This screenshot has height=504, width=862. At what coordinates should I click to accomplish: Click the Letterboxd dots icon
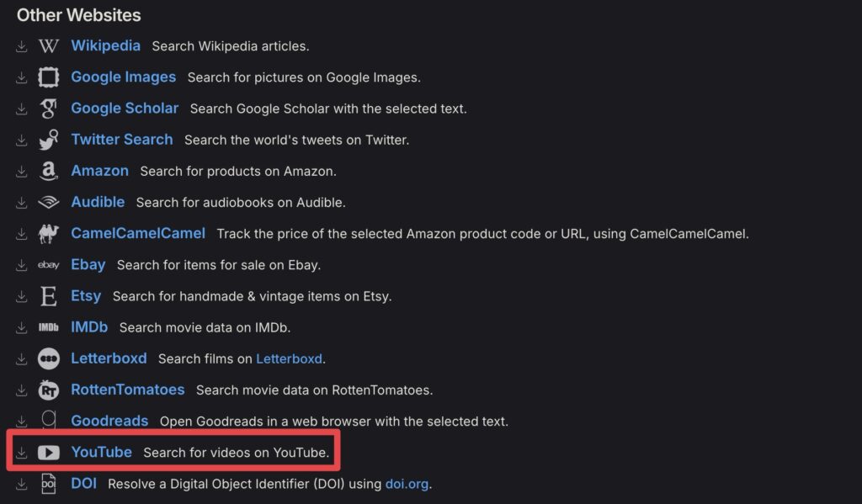[49, 358]
